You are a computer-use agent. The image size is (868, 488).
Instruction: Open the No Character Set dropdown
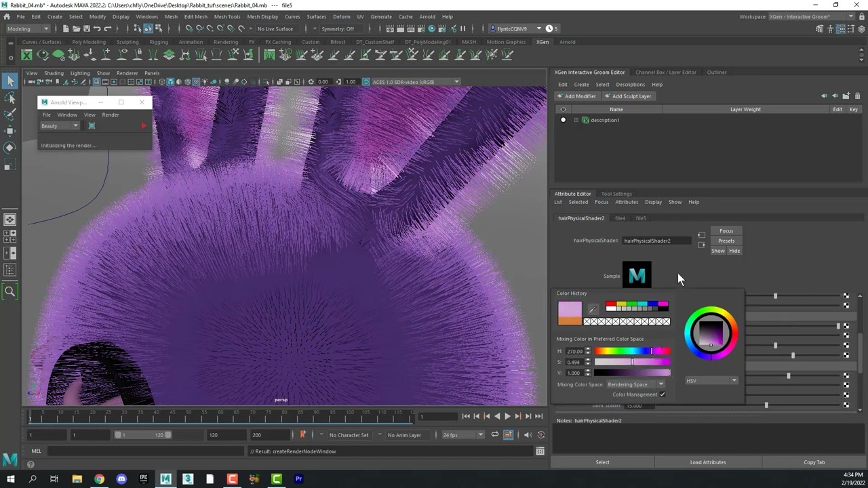point(349,435)
